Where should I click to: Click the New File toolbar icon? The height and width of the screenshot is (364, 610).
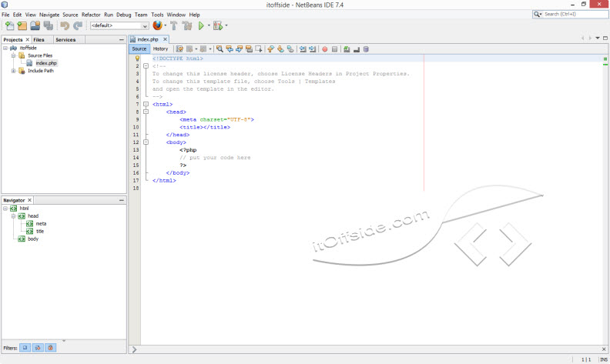point(9,25)
